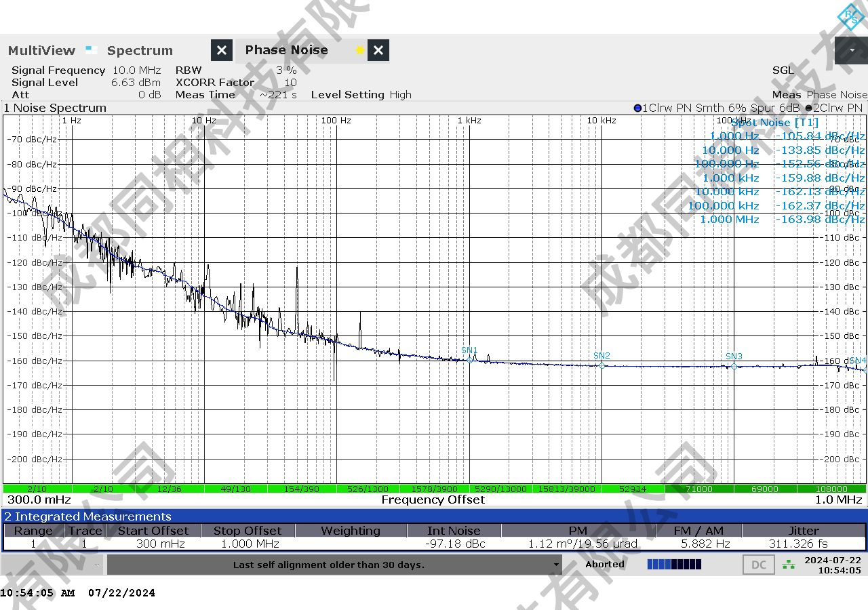Expand the self alignment message dropdown

pos(557,565)
